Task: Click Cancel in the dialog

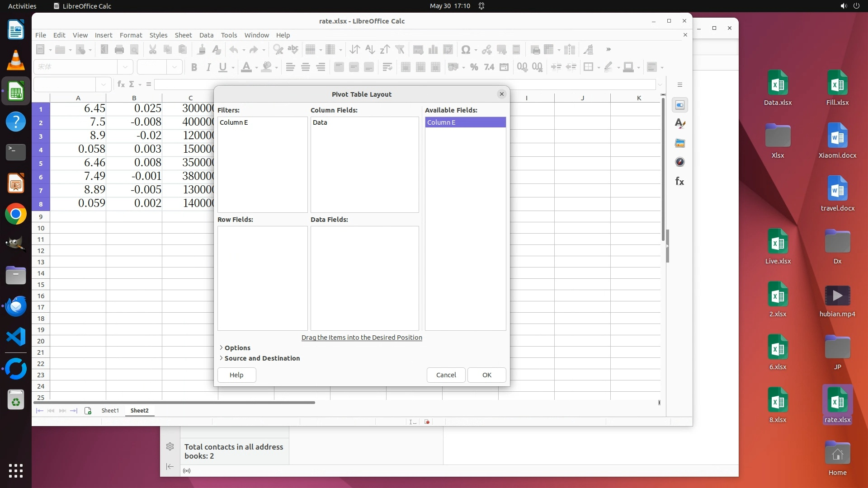Action: [445, 375]
